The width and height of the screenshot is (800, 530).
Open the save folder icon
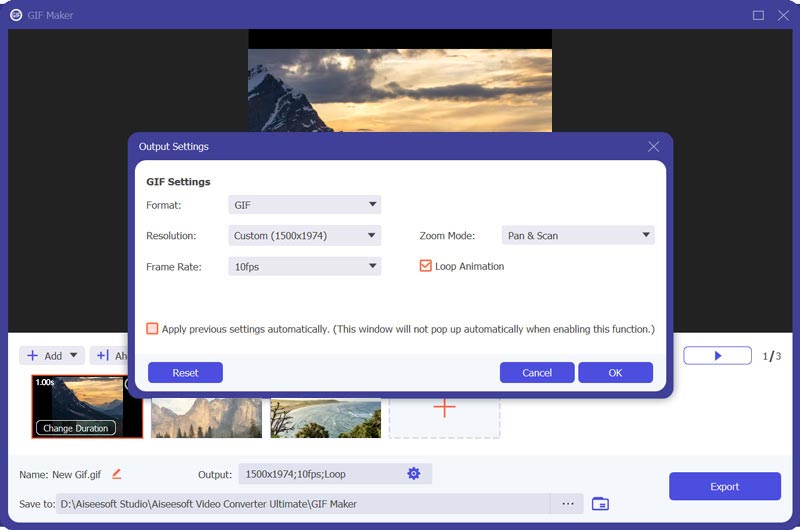click(600, 504)
